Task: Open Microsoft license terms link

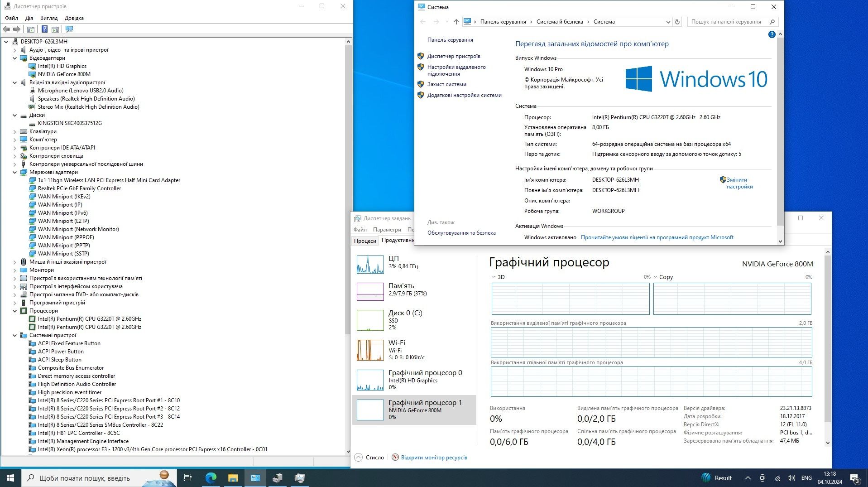Action: 657,237
